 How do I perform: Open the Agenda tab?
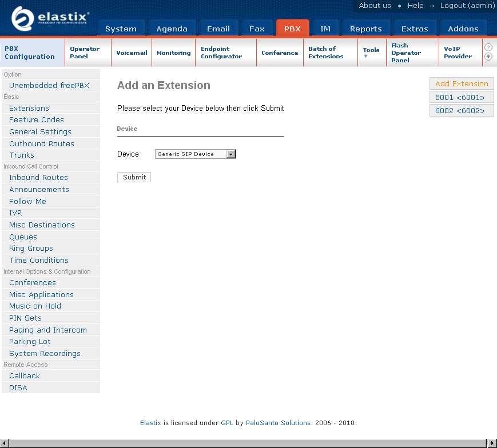click(x=172, y=29)
